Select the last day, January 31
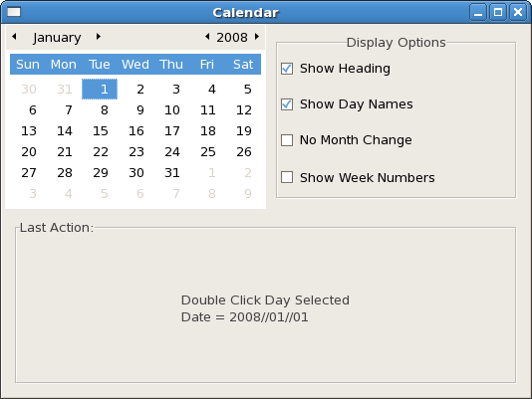 172,173
